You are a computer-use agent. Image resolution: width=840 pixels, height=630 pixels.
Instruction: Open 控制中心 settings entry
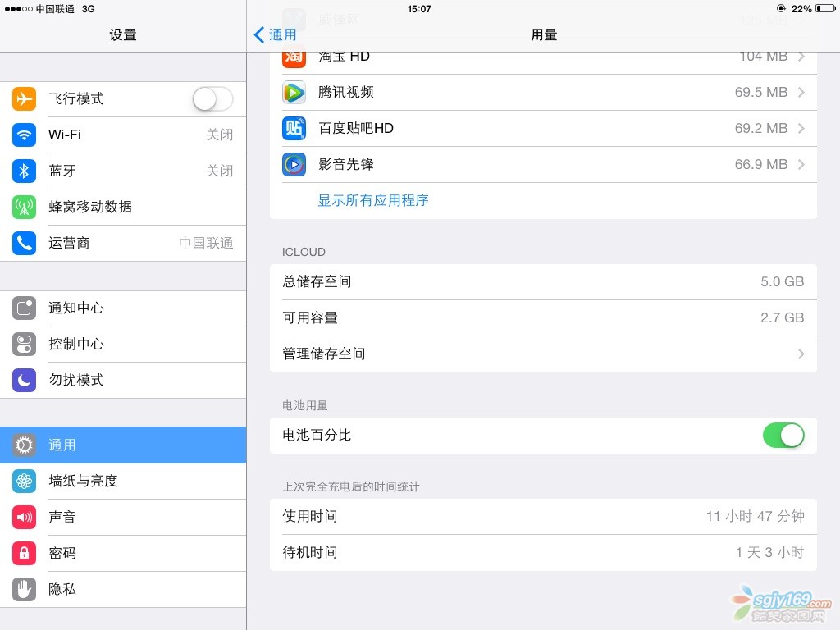click(123, 344)
